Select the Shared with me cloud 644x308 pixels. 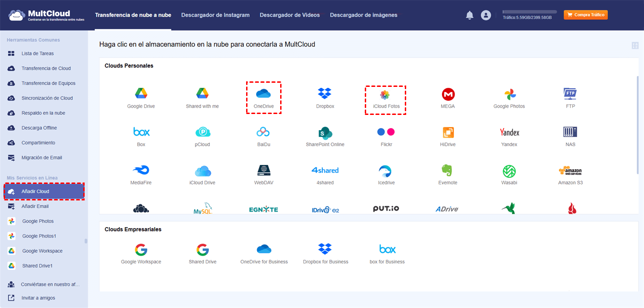202,94
